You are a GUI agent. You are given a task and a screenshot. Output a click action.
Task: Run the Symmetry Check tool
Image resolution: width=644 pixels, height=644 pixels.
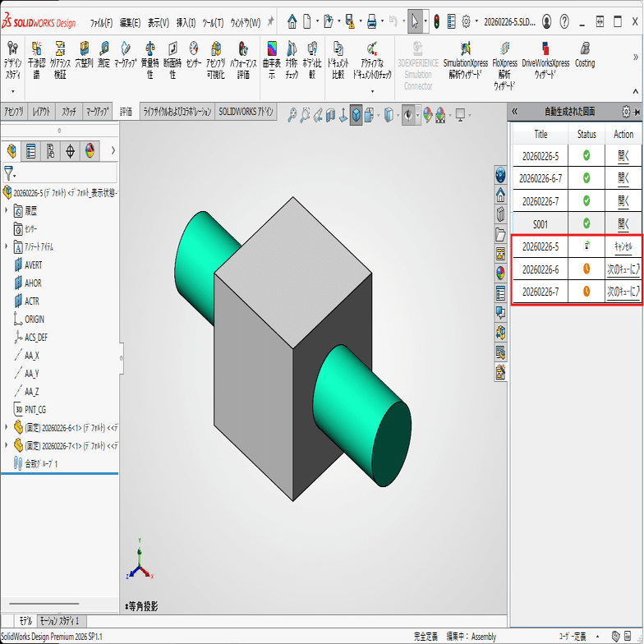(x=292, y=61)
